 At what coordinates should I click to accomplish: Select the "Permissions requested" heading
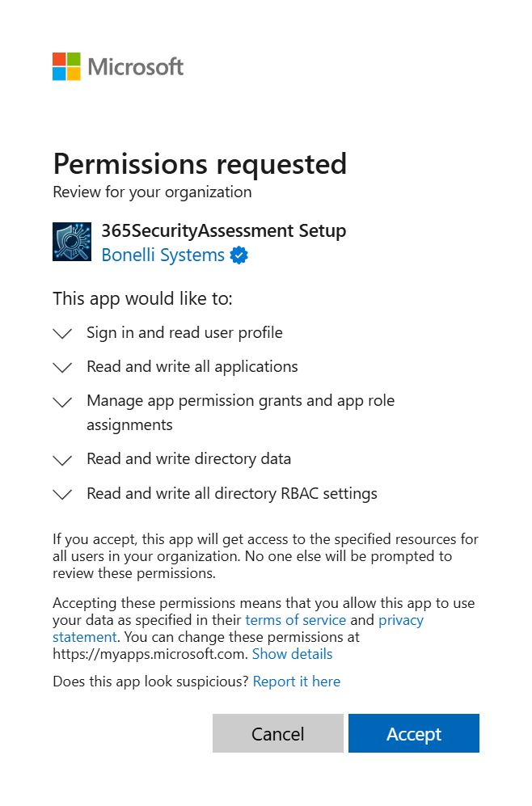point(200,164)
